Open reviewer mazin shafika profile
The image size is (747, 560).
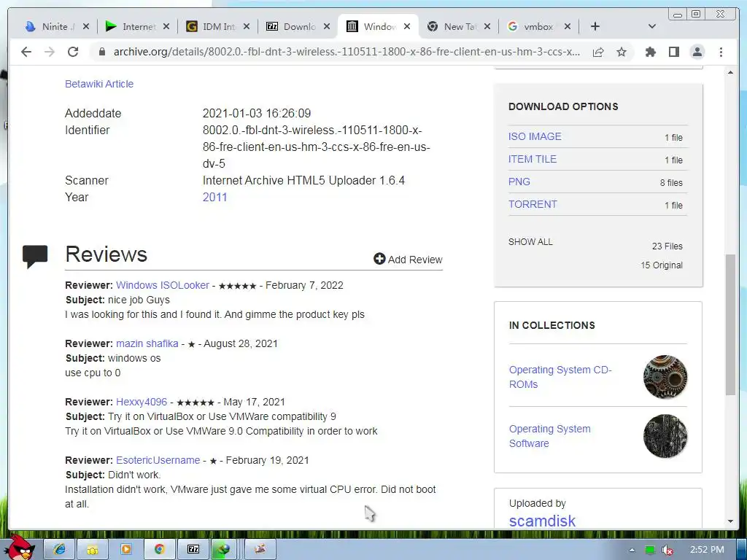coord(147,343)
